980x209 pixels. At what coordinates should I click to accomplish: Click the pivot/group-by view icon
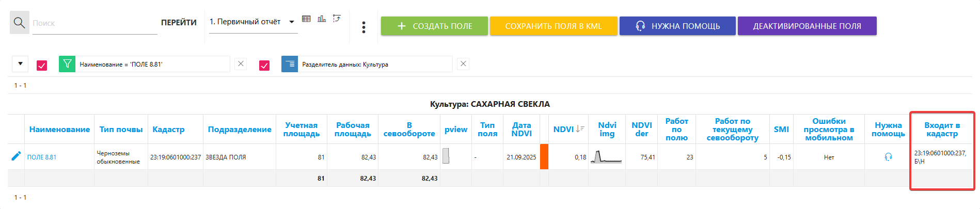pos(337,19)
